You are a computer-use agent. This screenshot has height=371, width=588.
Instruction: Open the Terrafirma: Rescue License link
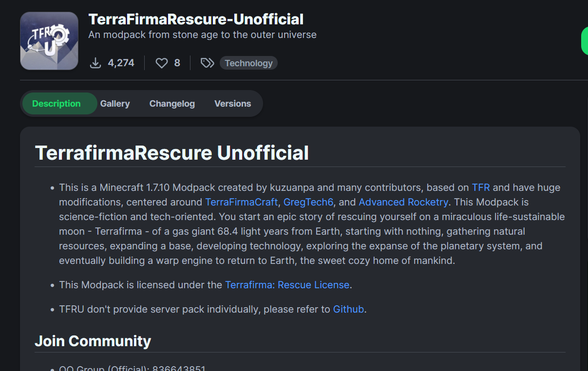pos(287,285)
